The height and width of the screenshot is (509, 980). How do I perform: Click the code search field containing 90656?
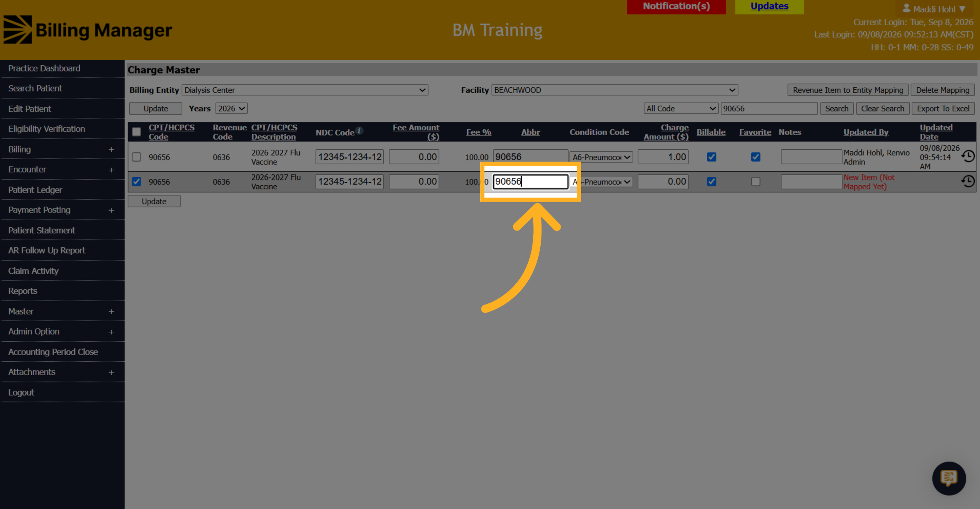[769, 109]
